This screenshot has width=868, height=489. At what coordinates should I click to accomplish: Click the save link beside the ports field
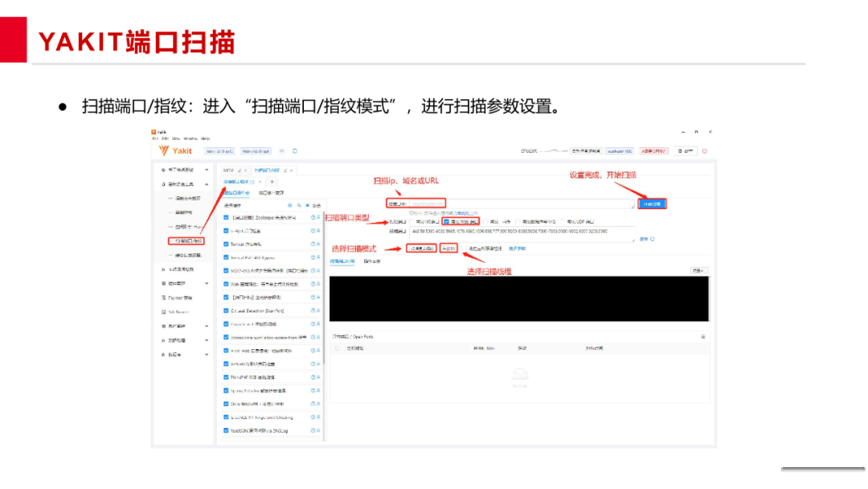pos(643,239)
